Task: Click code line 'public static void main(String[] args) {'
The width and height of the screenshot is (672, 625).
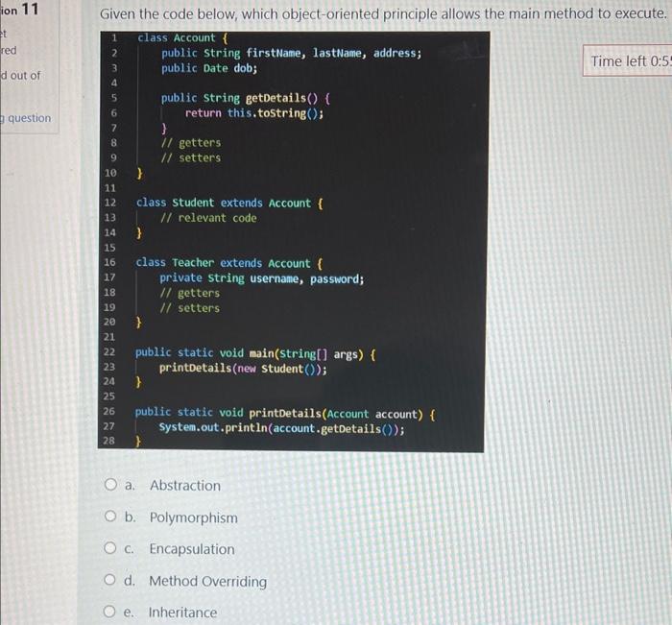Action: point(255,353)
